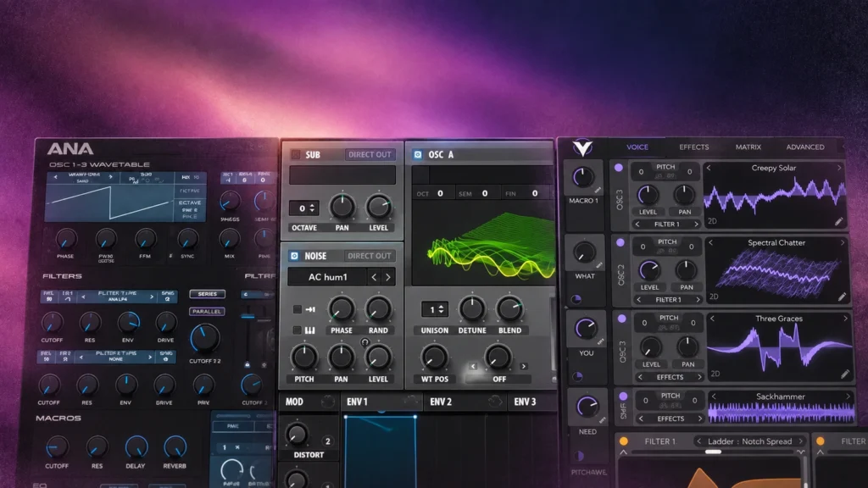Go to next wavetable after Spectral Chatter
The width and height of the screenshot is (868, 488).
pos(843,242)
